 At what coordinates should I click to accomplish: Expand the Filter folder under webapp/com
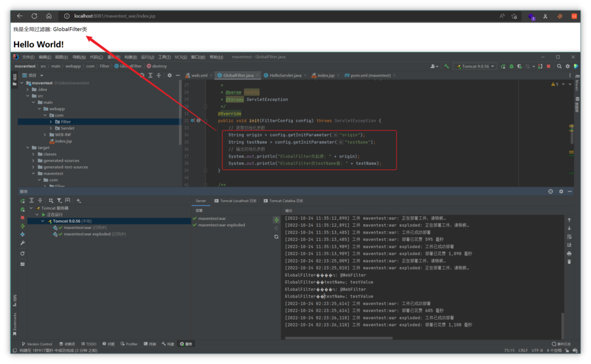click(51, 122)
